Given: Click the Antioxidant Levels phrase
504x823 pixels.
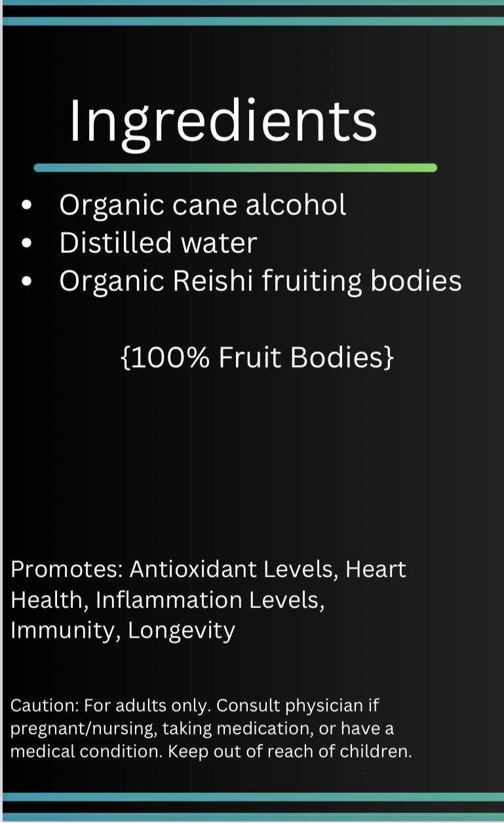Looking at the screenshot, I should tap(233, 569).
